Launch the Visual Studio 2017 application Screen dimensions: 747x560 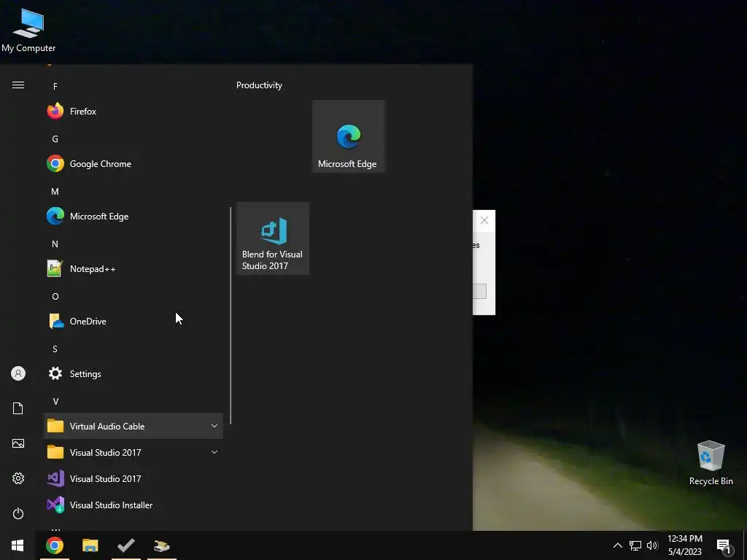[x=133, y=478]
